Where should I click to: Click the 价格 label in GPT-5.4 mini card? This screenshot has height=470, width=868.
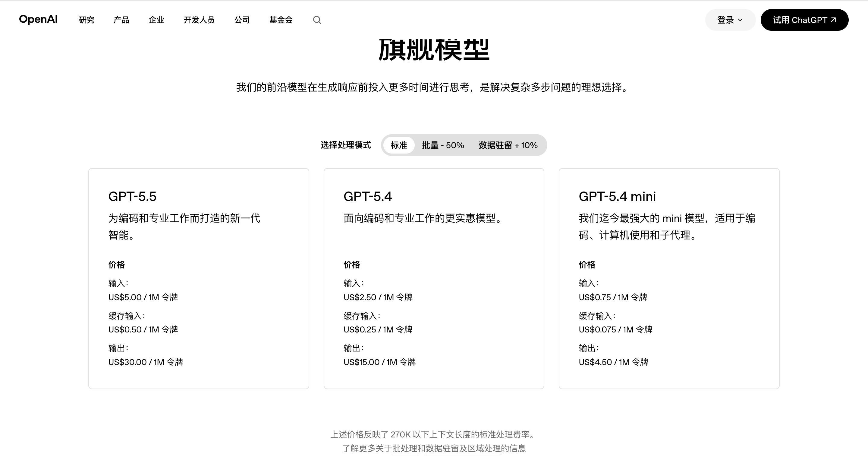click(x=587, y=265)
